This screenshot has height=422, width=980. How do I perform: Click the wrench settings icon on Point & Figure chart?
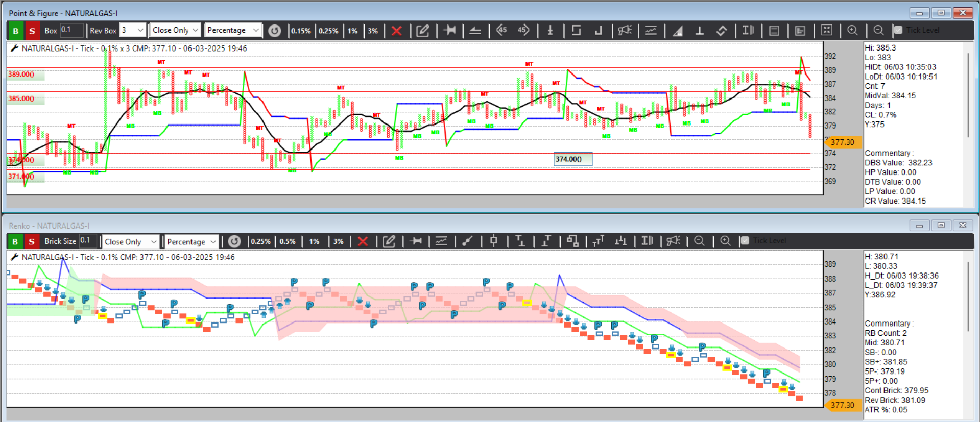click(x=14, y=48)
